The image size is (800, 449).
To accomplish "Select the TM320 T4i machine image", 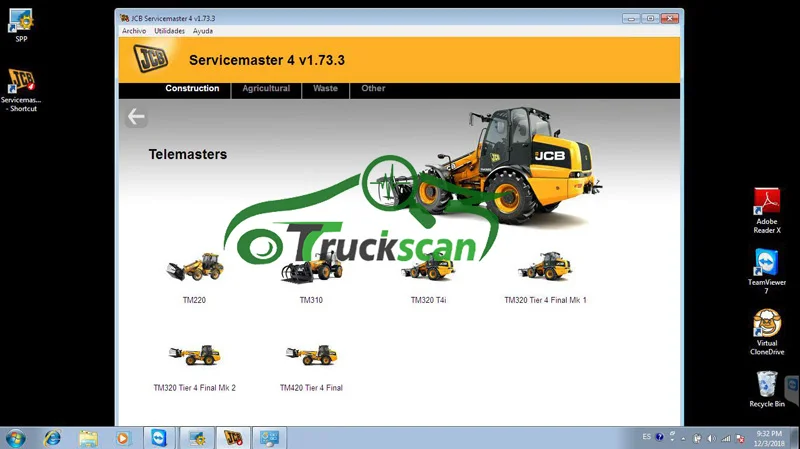I will click(x=428, y=267).
